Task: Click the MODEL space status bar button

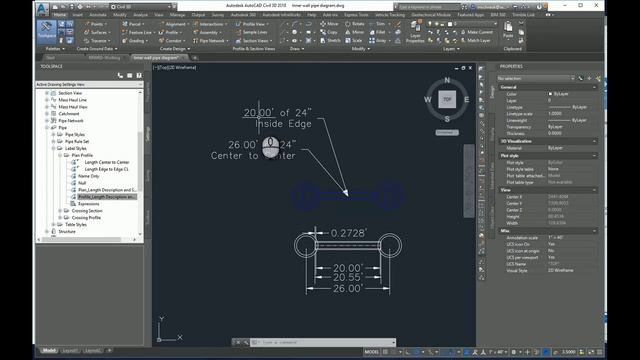Action: click(371, 351)
